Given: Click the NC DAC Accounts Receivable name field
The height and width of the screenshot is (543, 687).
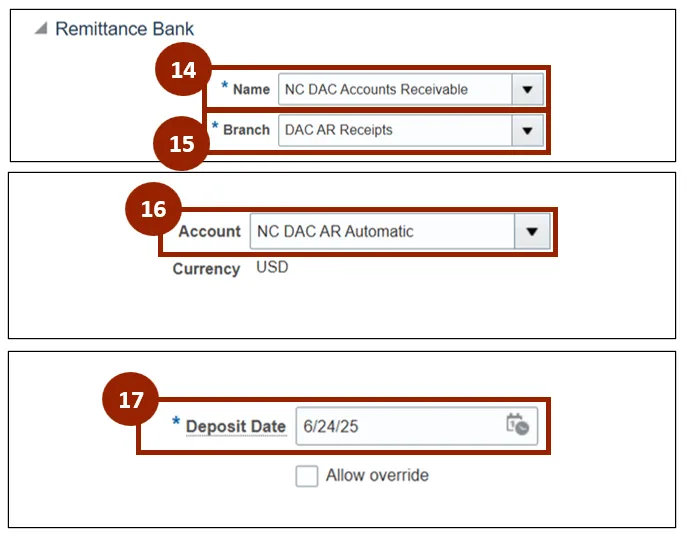Looking at the screenshot, I should coord(392,89).
